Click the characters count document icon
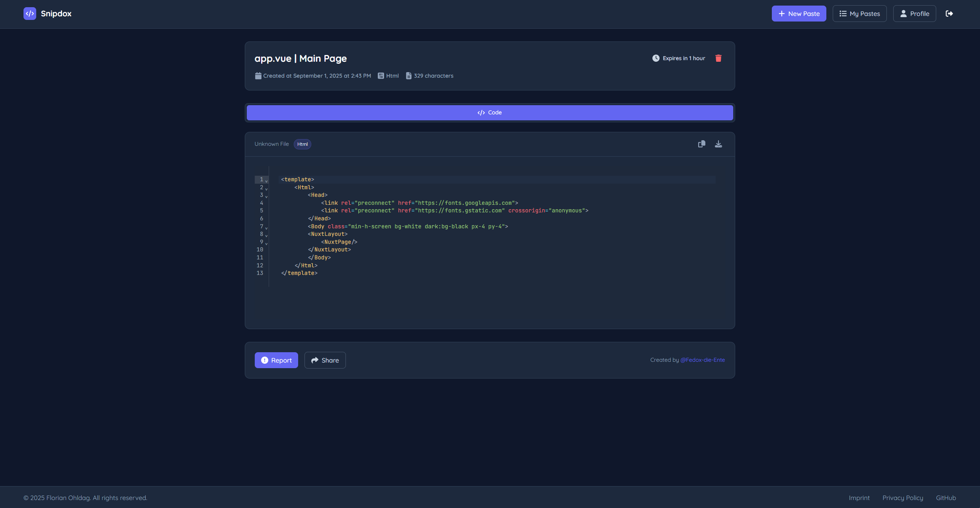980x508 pixels. [409, 76]
